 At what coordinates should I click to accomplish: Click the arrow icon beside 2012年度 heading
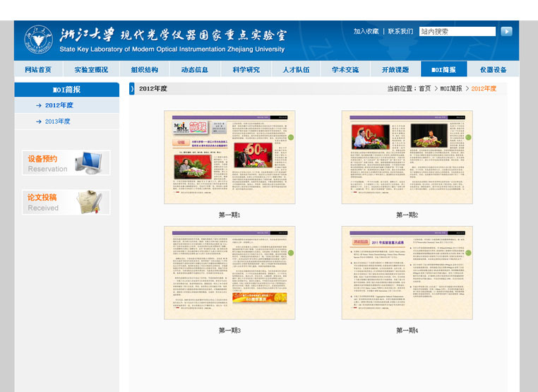(x=132, y=89)
